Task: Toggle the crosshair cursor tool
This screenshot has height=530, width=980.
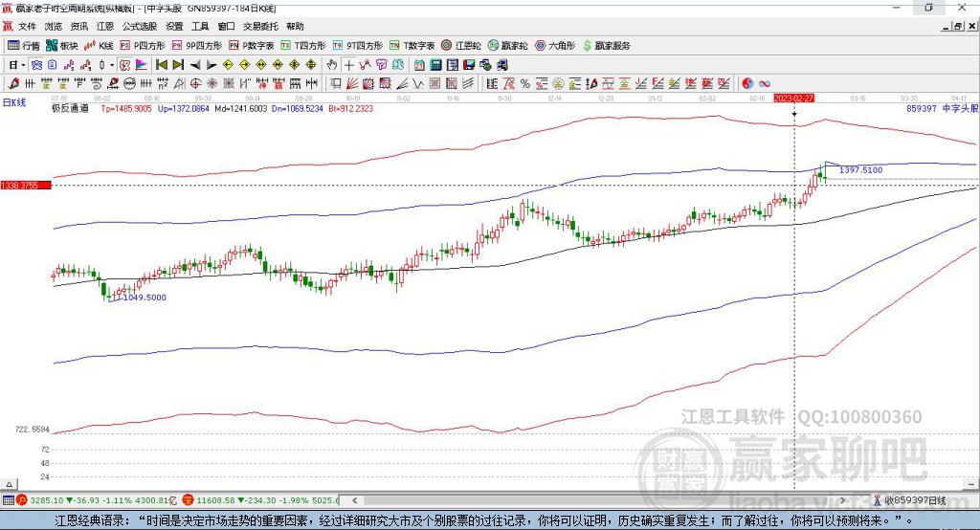Action: [x=348, y=65]
